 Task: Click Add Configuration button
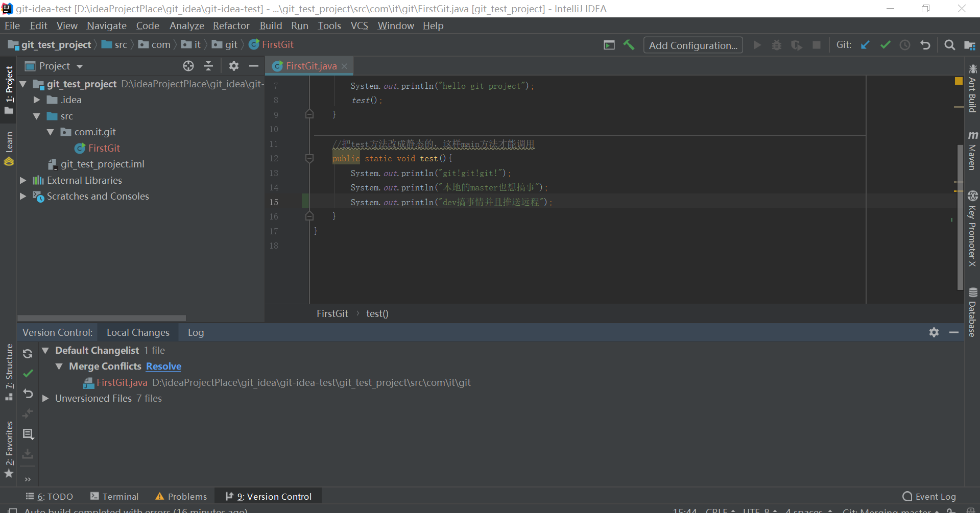[693, 45]
